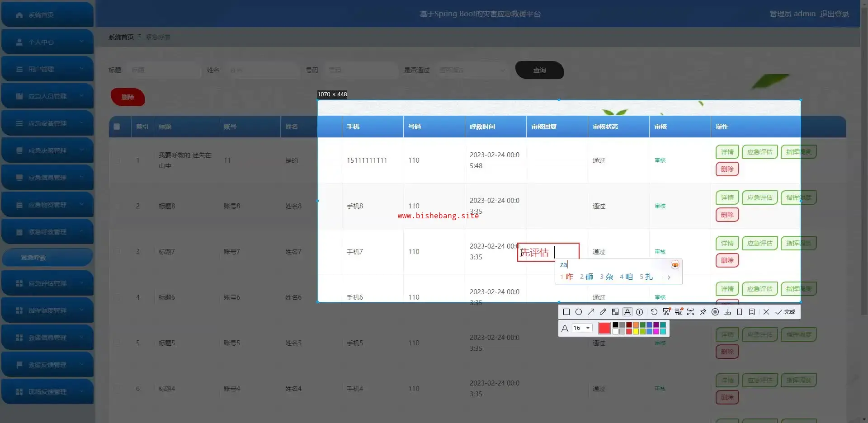The image size is (868, 423).
Task: Check the box for row 标题5
Action: click(x=118, y=343)
